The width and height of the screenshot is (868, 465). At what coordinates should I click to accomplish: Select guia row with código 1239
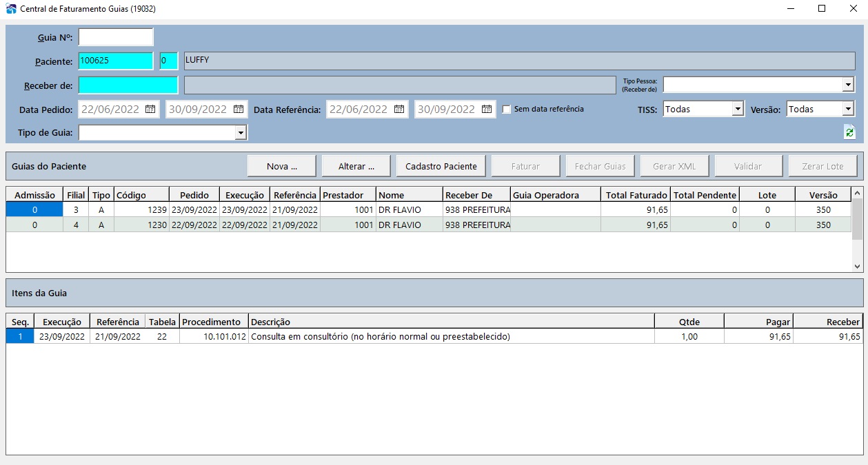coord(429,209)
